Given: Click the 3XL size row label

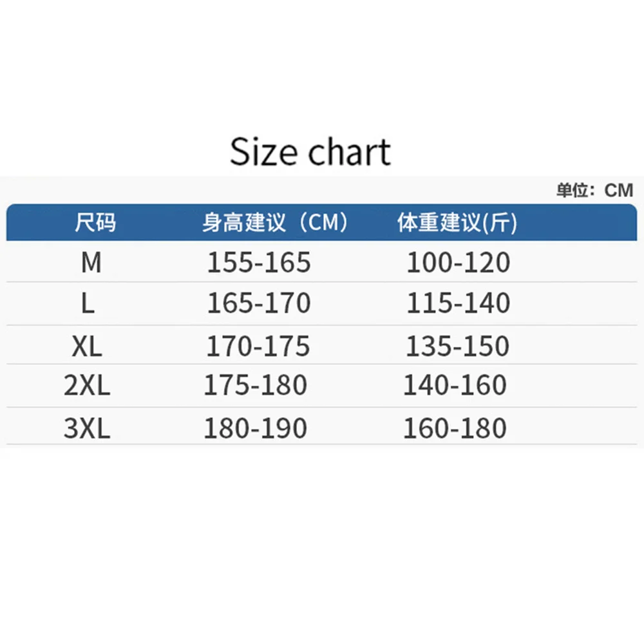Looking at the screenshot, I should (87, 428).
